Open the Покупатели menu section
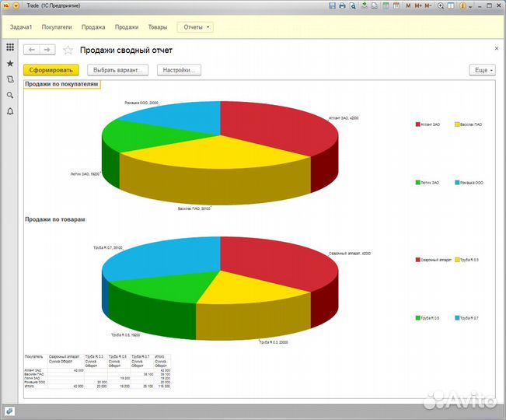506x420 pixels. [58, 27]
